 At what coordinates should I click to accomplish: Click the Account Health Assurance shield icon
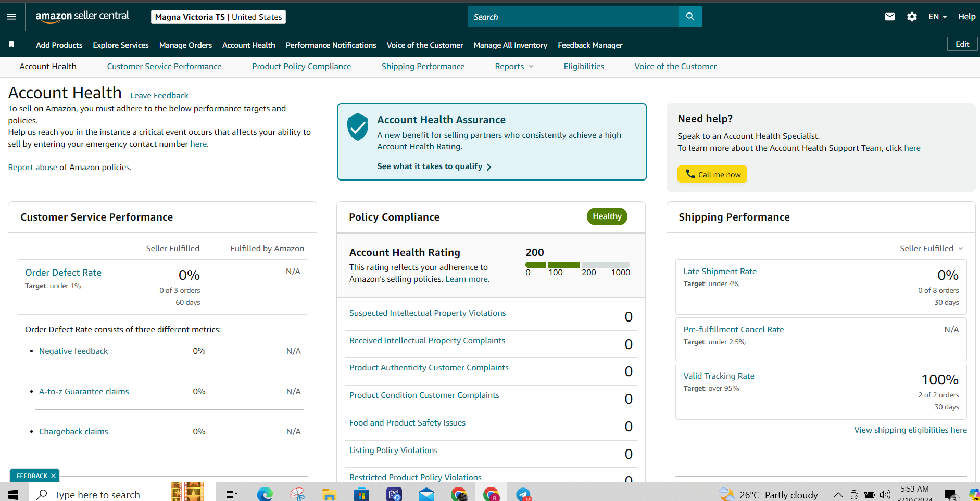coord(358,127)
